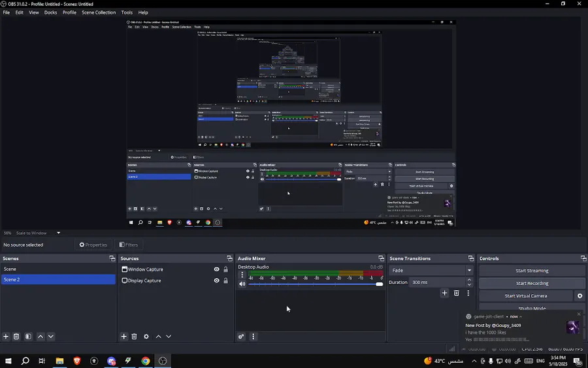Open the Edit menu
This screenshot has height=368, width=588.
click(x=19, y=12)
